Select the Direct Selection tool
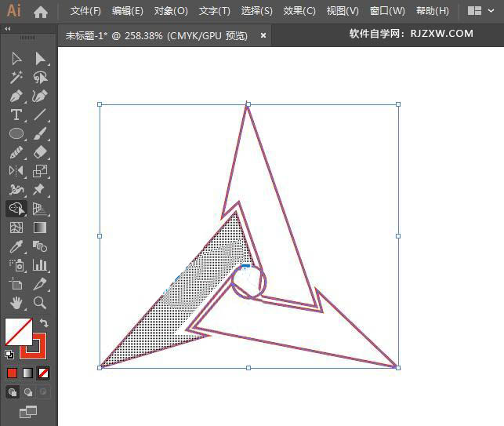Viewport: 504px width, 426px height. point(40,59)
